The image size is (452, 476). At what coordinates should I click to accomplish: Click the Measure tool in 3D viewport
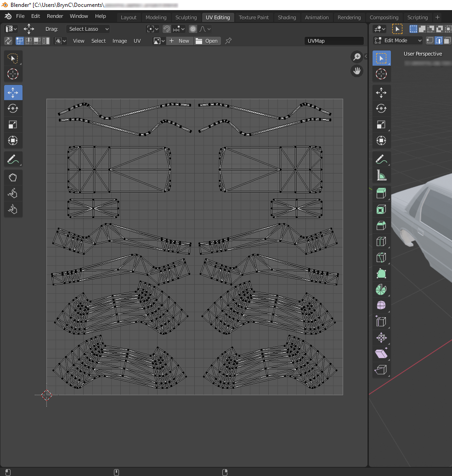point(381,175)
